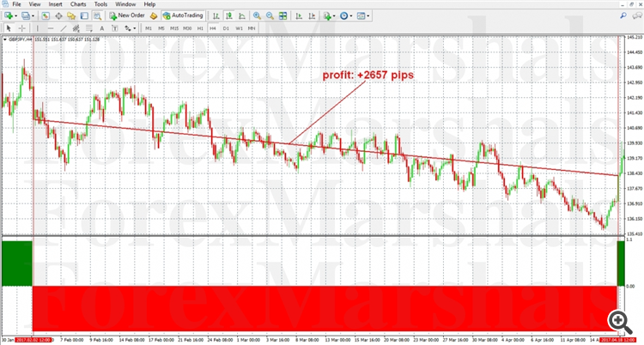Open the Window menu
The image size is (644, 345).
(x=125, y=4)
